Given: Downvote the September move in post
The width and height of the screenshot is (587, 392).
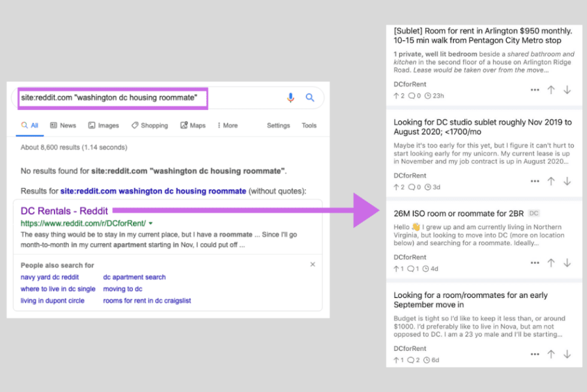Looking at the screenshot, I should pyautogui.click(x=567, y=354).
